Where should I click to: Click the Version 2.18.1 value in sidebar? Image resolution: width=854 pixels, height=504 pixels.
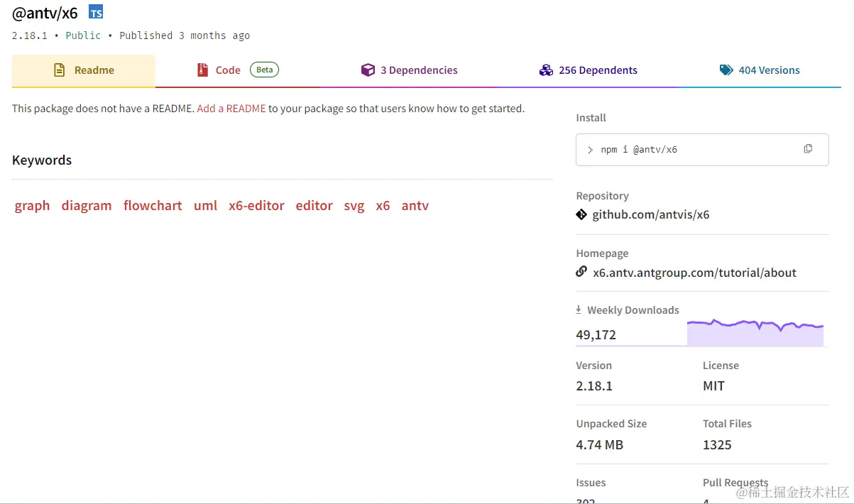tap(594, 386)
